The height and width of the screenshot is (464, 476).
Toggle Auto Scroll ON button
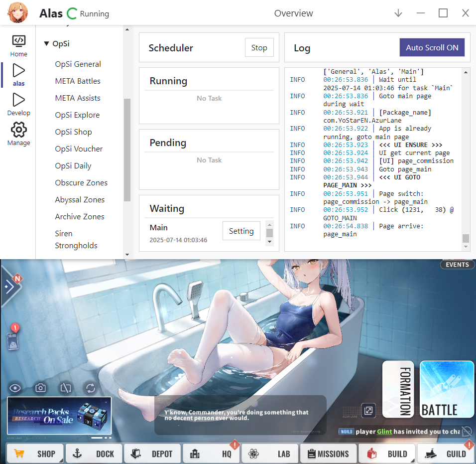click(432, 47)
